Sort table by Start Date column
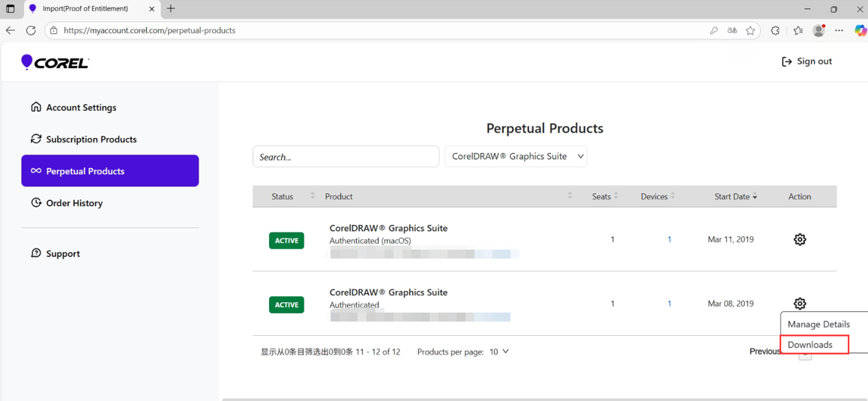The image size is (868, 401). click(735, 196)
